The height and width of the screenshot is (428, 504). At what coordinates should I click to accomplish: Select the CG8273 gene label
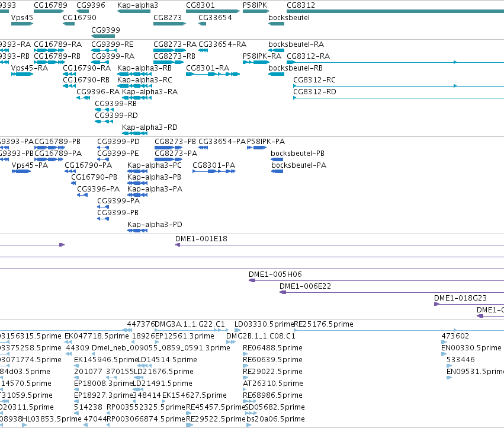(x=168, y=17)
